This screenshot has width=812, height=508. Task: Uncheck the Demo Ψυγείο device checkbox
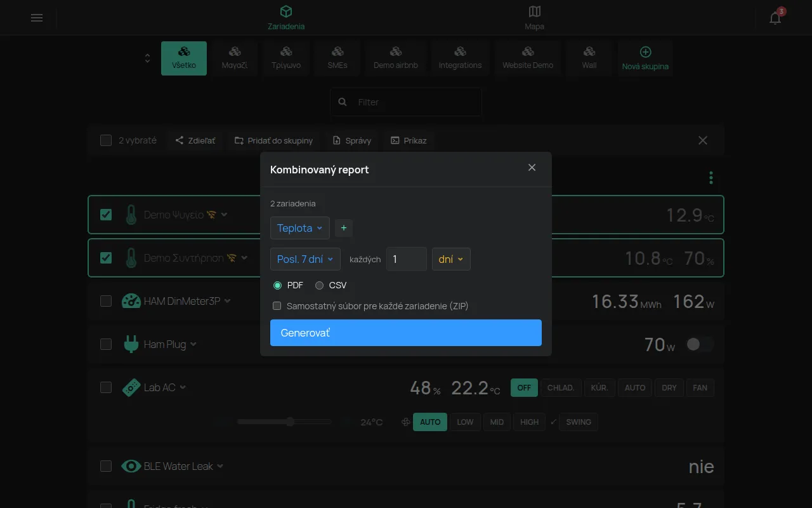(x=106, y=215)
